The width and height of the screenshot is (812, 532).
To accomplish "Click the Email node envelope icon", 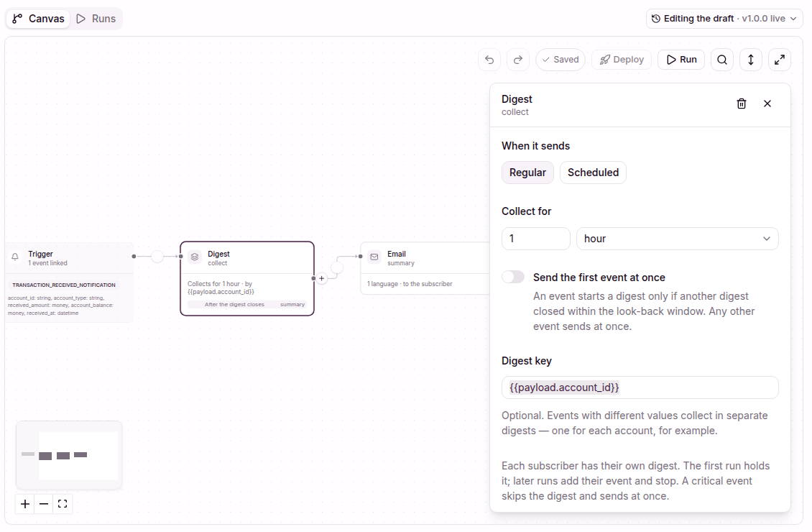I will coord(374,257).
